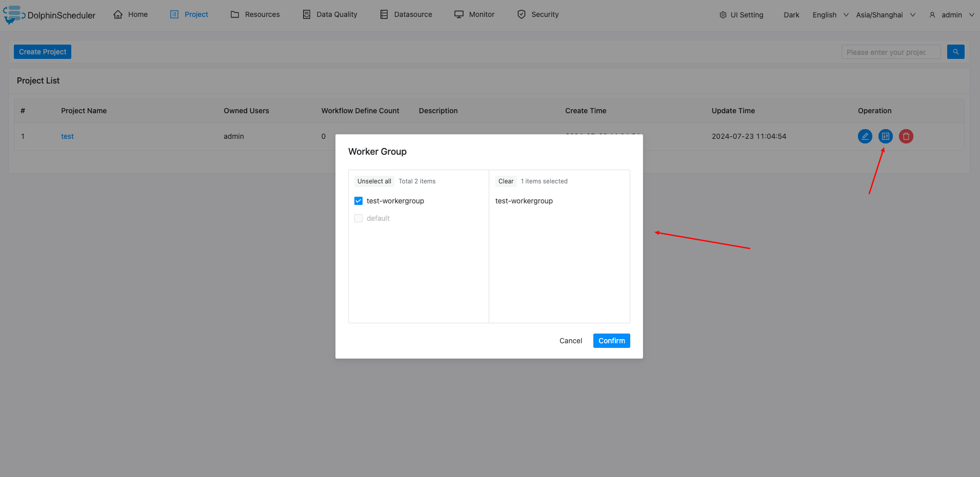The image size is (980, 477).
Task: Click the Monitor screen icon
Action: (458, 14)
